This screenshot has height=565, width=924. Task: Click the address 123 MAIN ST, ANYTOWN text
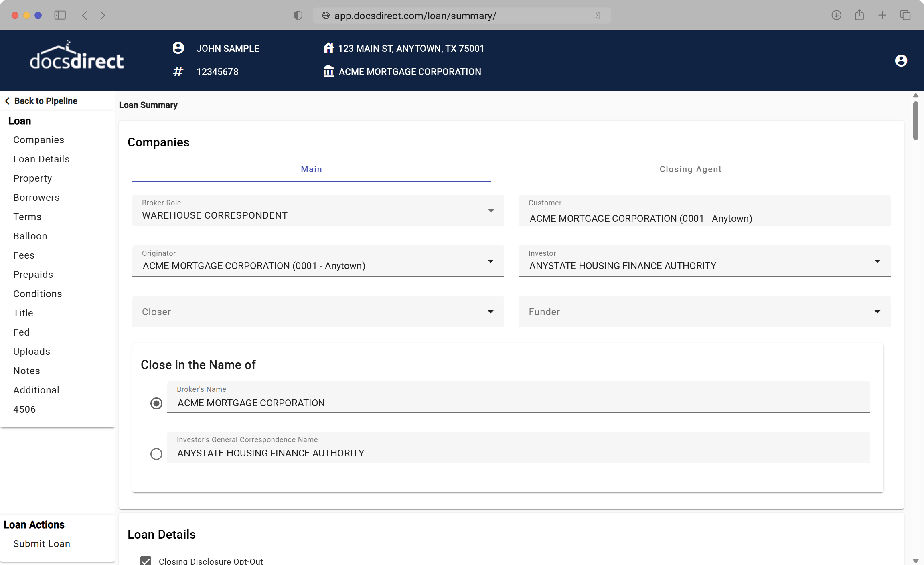pyautogui.click(x=411, y=49)
